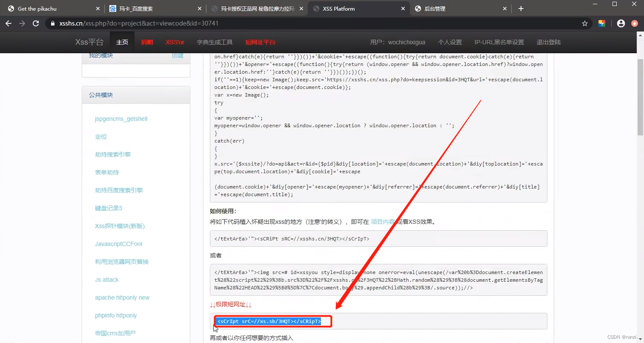Click the scrollbar down arrow
Image resolution: width=644 pixels, height=343 pixels.
coord(640,339)
